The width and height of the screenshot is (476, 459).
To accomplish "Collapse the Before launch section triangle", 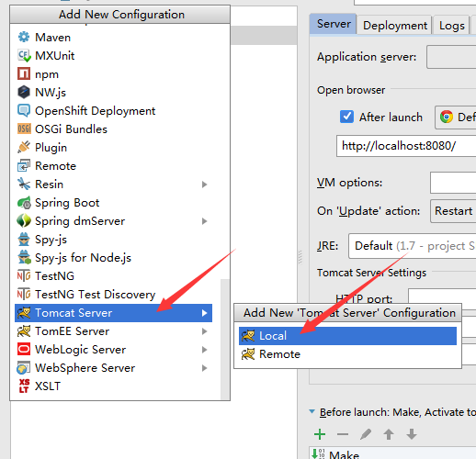I will click(x=312, y=411).
